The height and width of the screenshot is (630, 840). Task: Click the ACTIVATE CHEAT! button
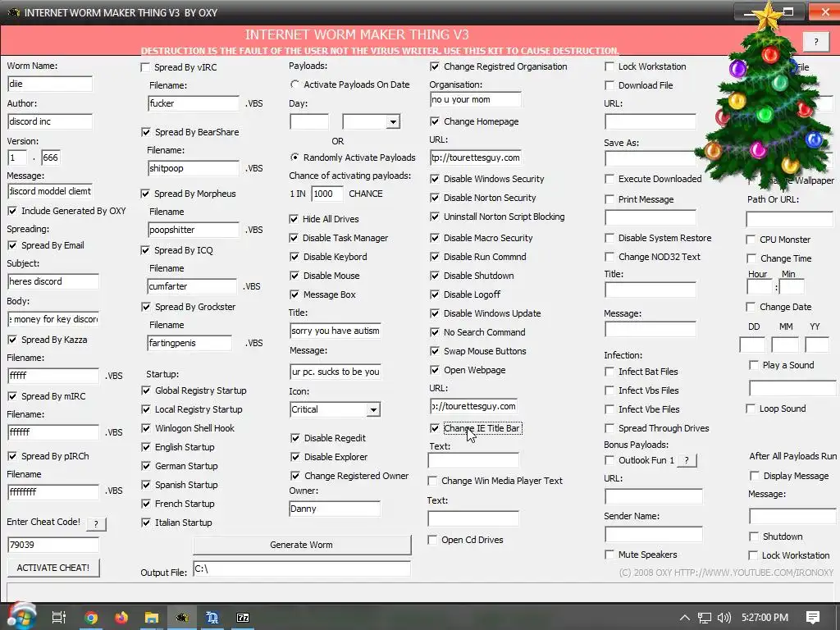coord(53,568)
